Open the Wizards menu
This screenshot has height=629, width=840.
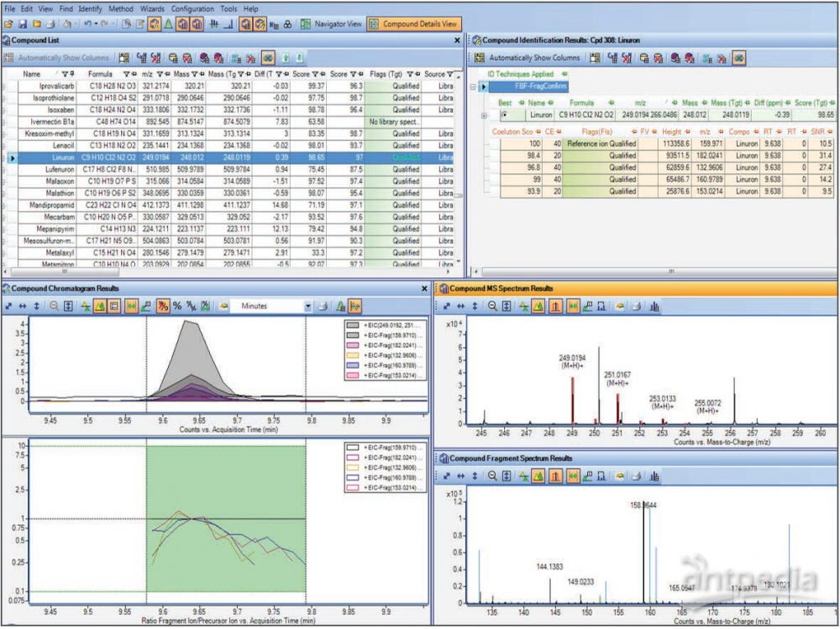click(x=152, y=8)
